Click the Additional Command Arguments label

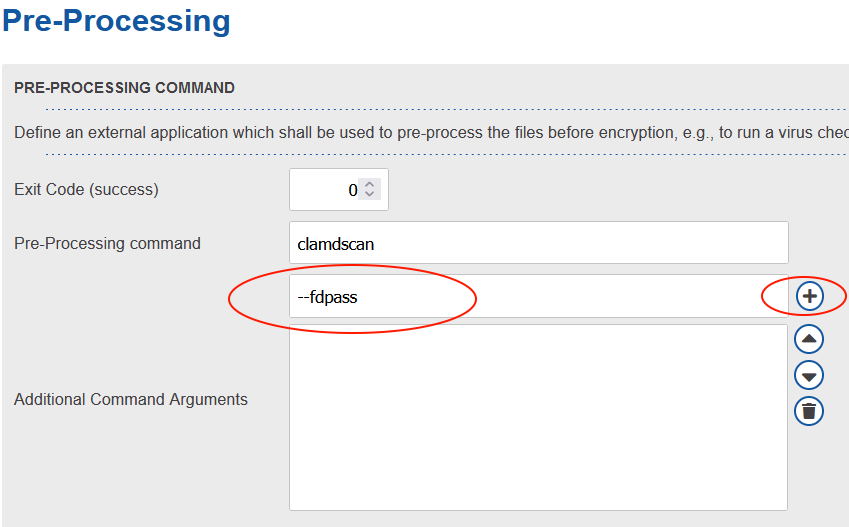pyautogui.click(x=130, y=399)
